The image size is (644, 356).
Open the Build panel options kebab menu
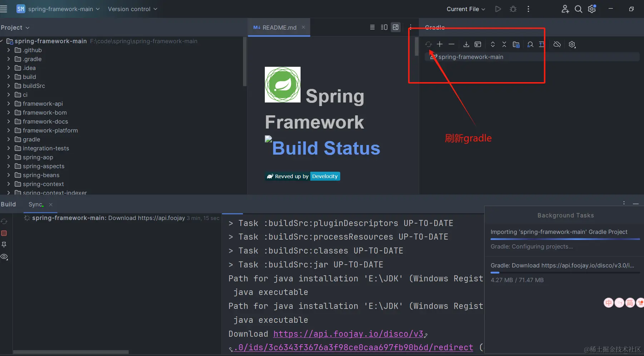624,203
